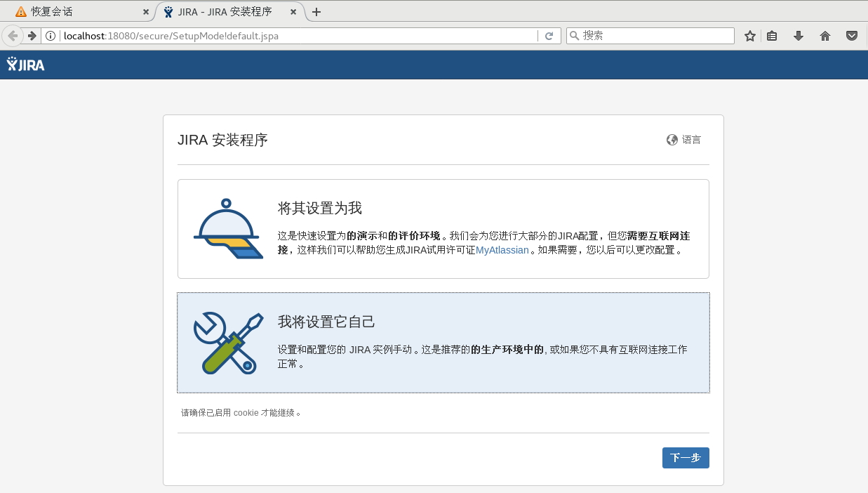The height and width of the screenshot is (493, 868).
Task: Click the wrench and screwdriver icon
Action: tap(228, 343)
